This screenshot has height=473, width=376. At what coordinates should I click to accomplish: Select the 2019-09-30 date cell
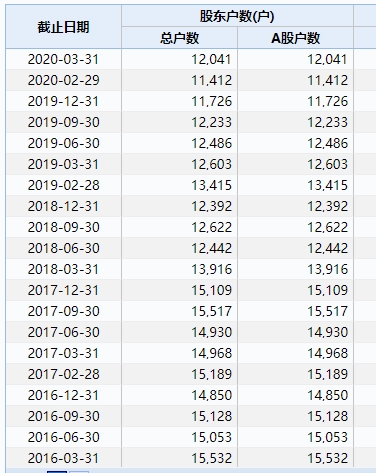(x=63, y=122)
